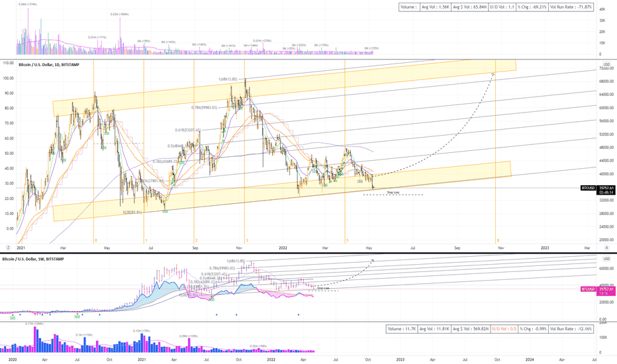
Task: Click the 'Volume :' cell in the top volume table
Action: click(409, 7)
